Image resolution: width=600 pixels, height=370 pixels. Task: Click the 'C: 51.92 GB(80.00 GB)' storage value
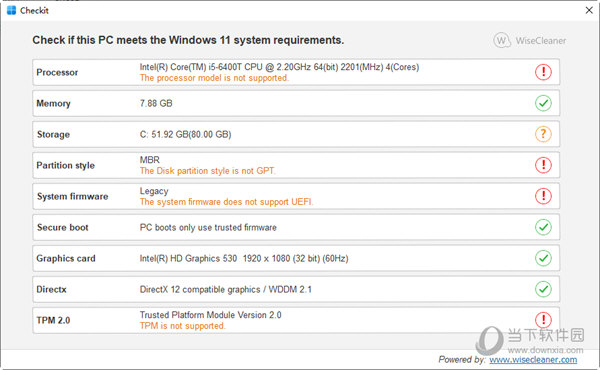185,134
